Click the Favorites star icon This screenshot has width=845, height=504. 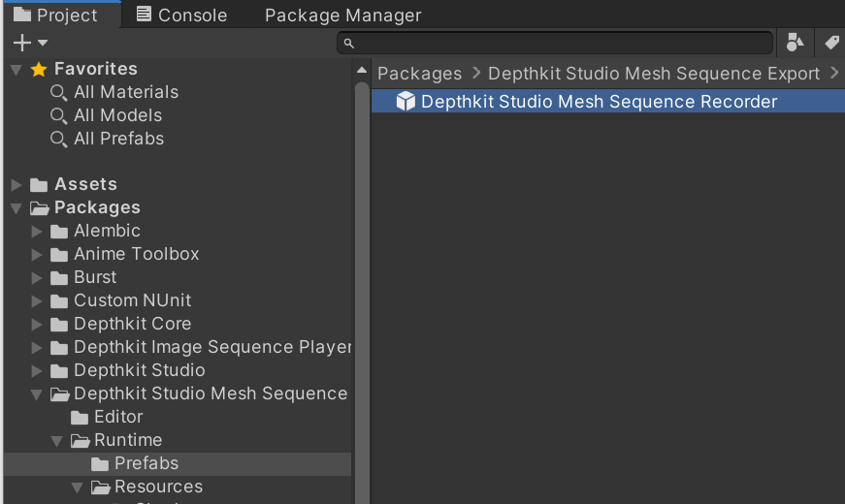point(39,69)
